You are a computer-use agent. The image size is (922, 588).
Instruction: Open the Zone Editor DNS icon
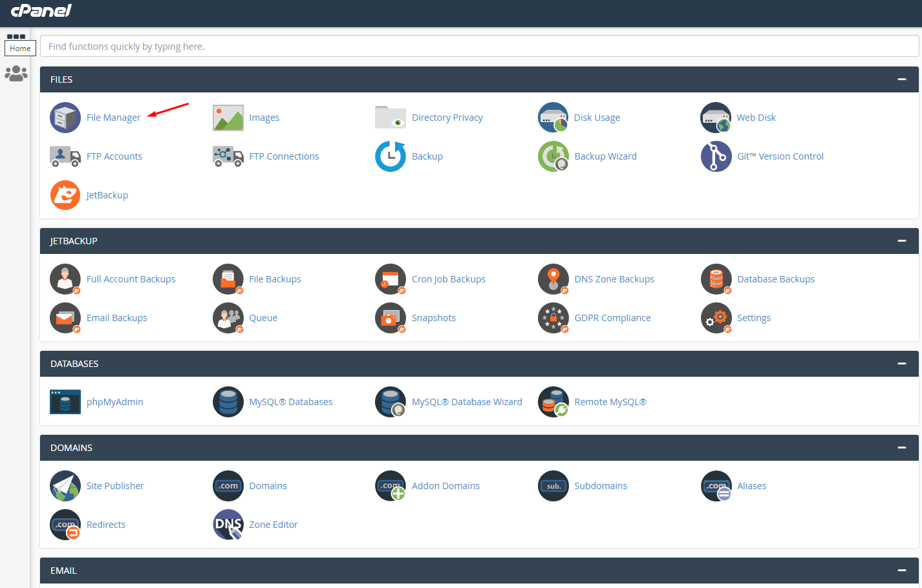[228, 525]
